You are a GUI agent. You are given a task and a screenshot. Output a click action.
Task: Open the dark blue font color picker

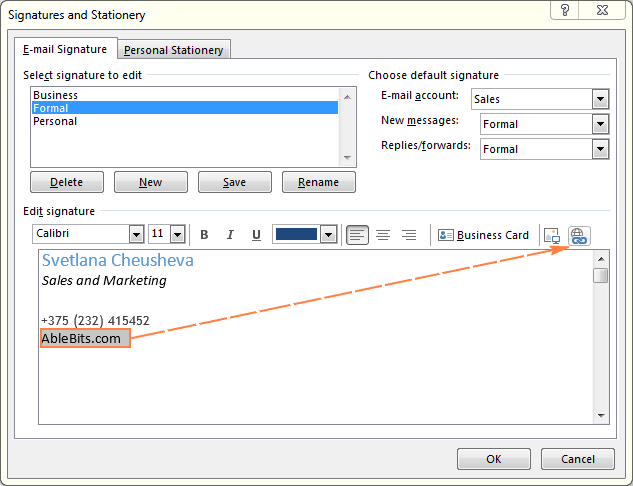(328, 234)
